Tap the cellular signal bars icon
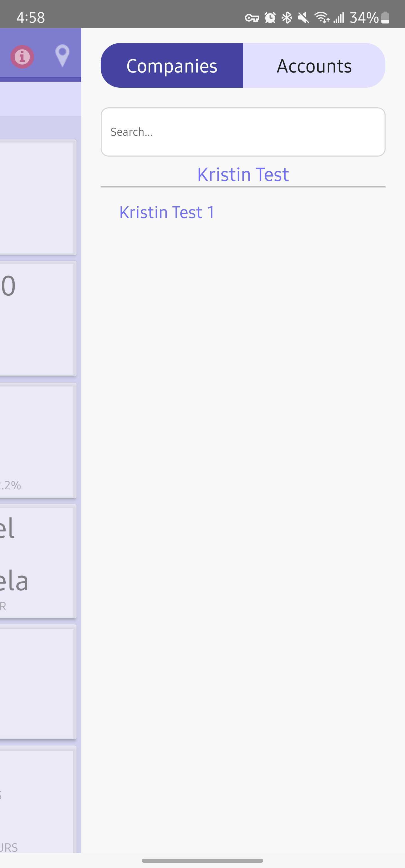Image resolution: width=405 pixels, height=868 pixels. pyautogui.click(x=339, y=17)
